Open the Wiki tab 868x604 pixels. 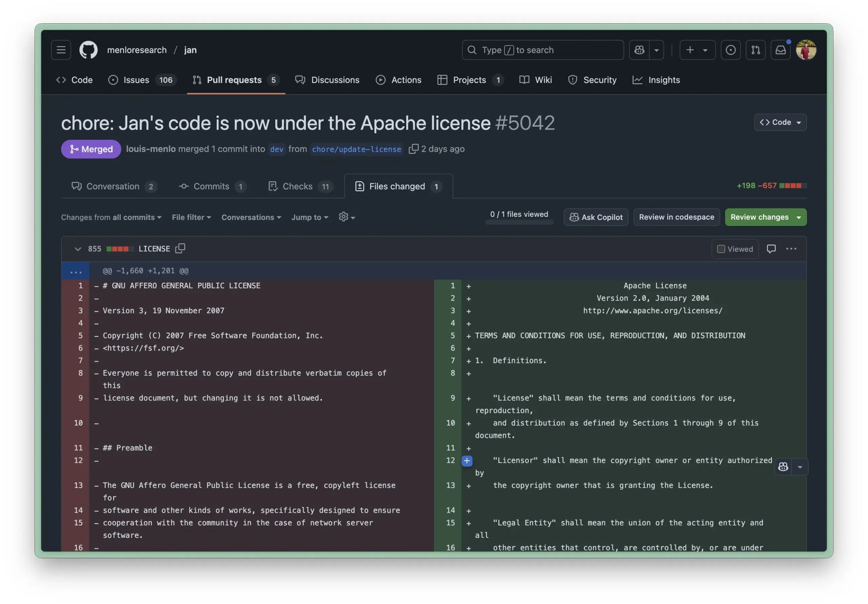(x=535, y=80)
